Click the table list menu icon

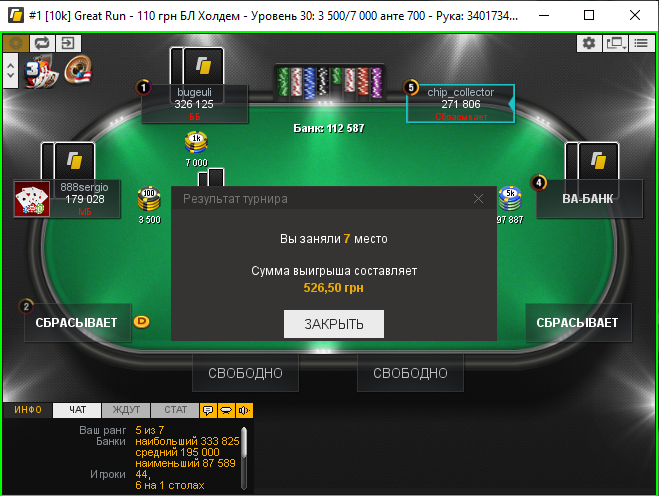pyautogui.click(x=641, y=43)
